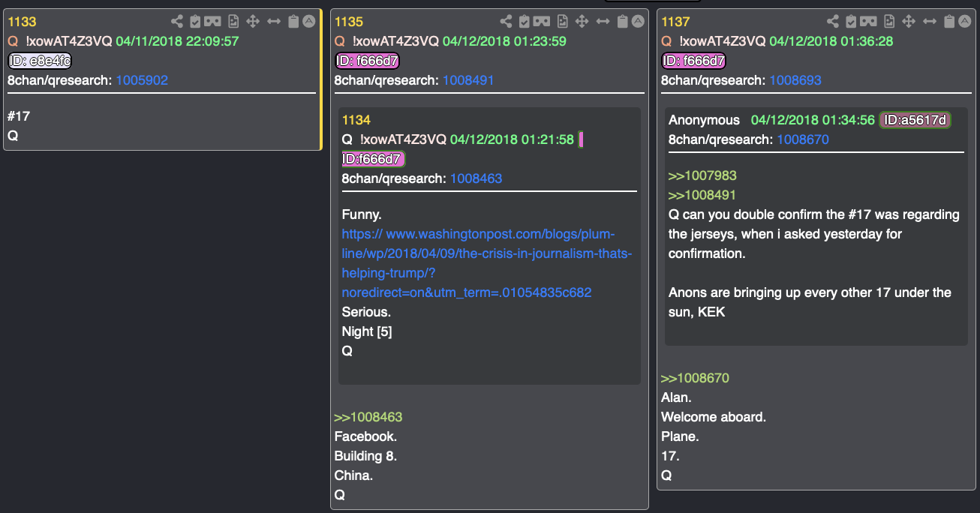
Task: Click VR goggles icon on post 1133
Action: tap(212, 22)
